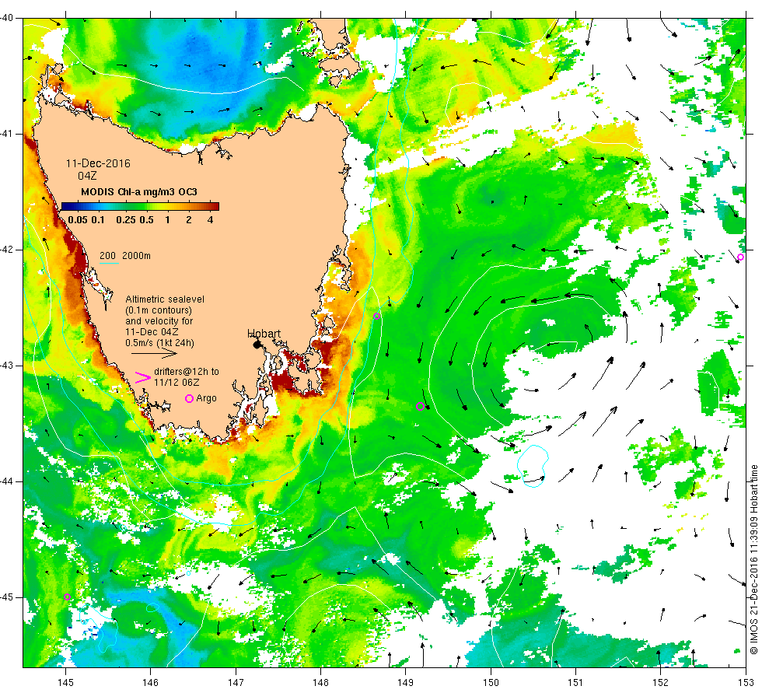Click the '149' longitude axis label
The width and height of the screenshot is (762, 700).
(405, 683)
